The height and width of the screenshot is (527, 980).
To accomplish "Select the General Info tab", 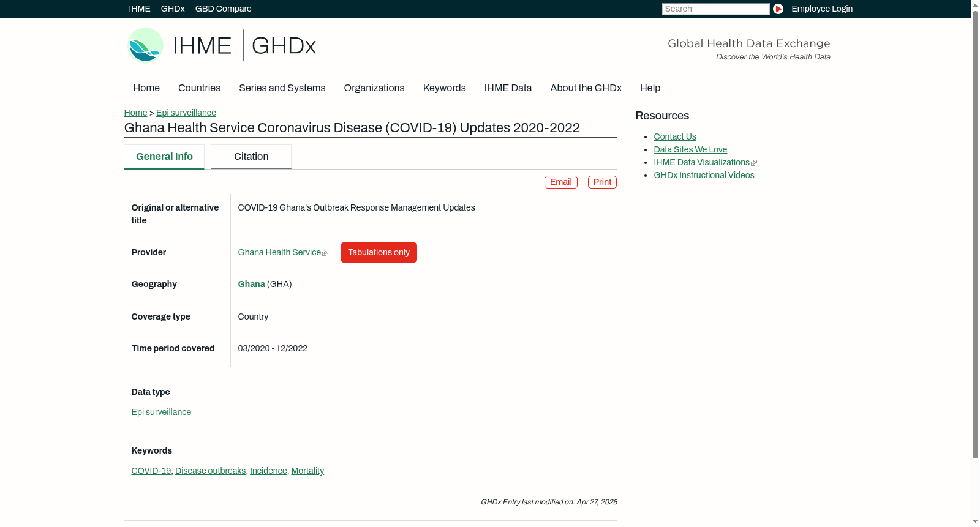I will pyautogui.click(x=164, y=157).
